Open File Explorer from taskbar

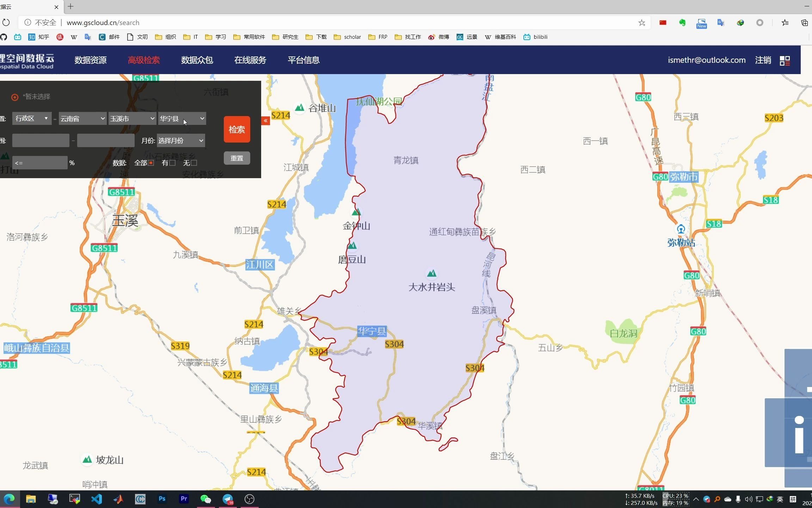click(x=31, y=499)
